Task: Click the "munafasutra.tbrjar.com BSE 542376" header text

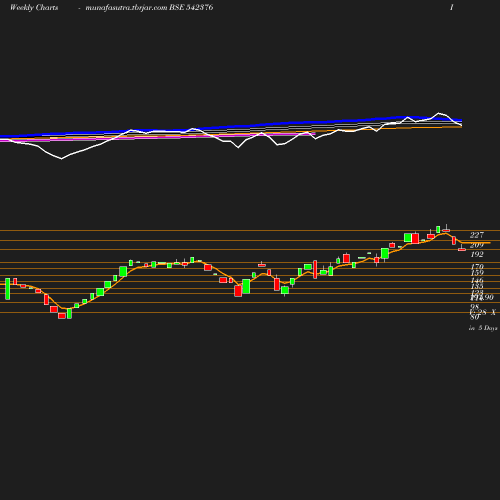Action: click(149, 7)
